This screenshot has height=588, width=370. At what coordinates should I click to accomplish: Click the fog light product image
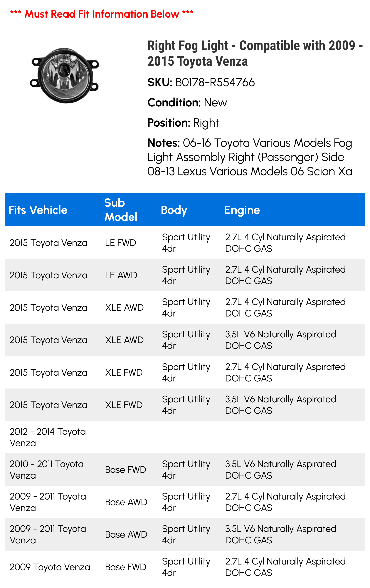click(64, 75)
